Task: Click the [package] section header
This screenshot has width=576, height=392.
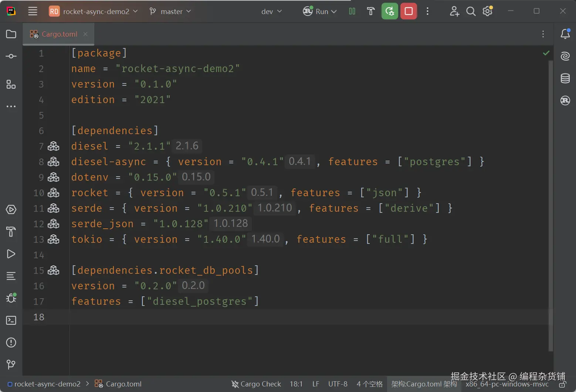Action: click(99, 53)
